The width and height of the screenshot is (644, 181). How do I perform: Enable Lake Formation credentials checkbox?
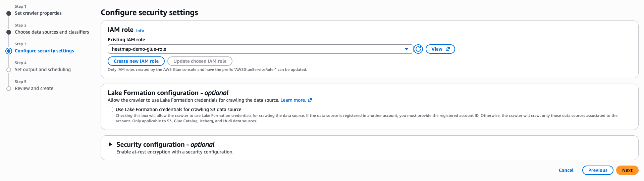(x=110, y=109)
